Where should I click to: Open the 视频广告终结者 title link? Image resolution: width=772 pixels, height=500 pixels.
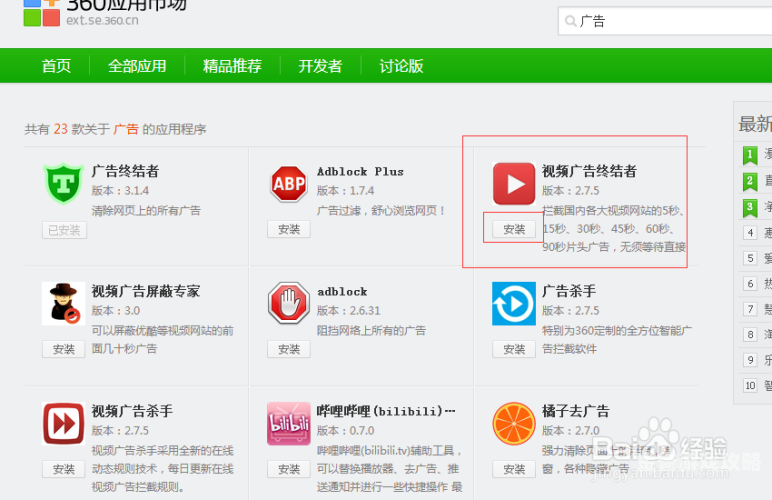(x=589, y=171)
